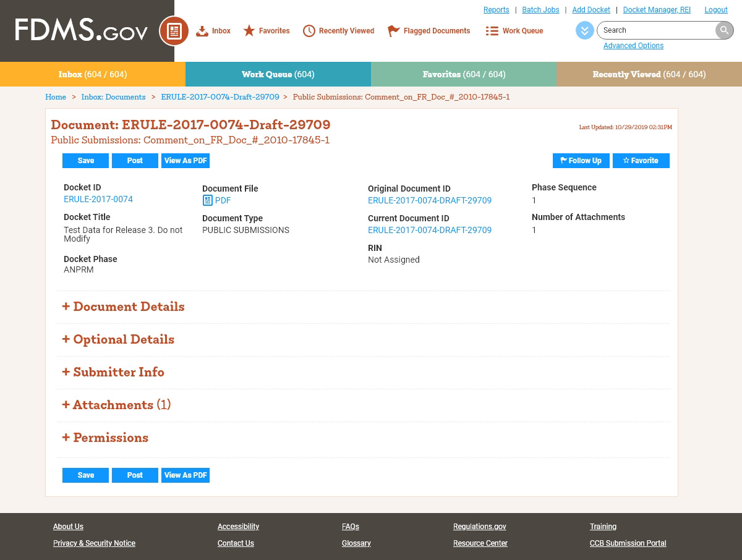This screenshot has width=742, height=560.
Task: Expand the Attachments (1) section
Action: pos(116,405)
